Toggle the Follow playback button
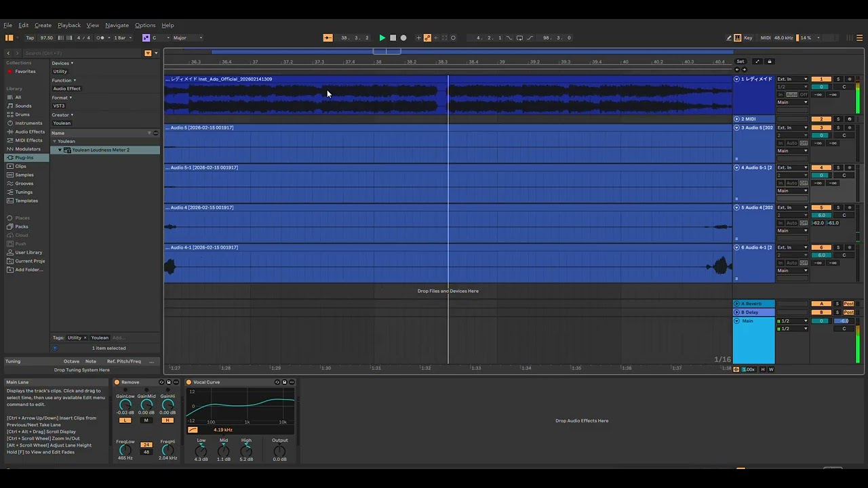Viewport: 868px width, 488px height. point(328,38)
